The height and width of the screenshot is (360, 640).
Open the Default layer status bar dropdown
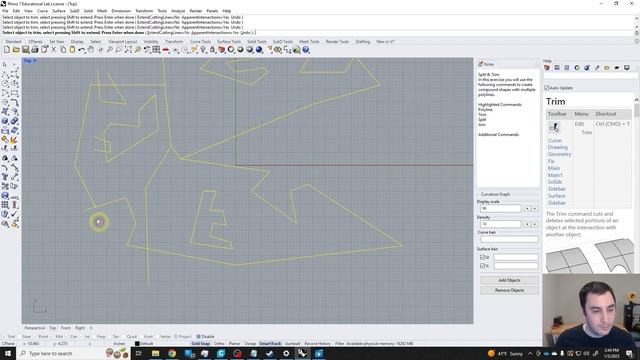click(x=144, y=344)
